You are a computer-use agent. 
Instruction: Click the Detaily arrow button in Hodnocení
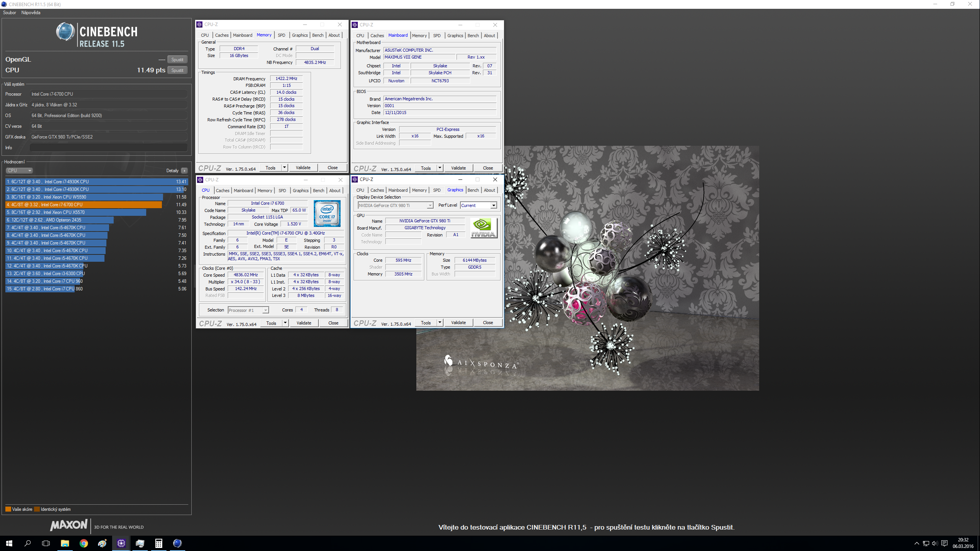184,171
